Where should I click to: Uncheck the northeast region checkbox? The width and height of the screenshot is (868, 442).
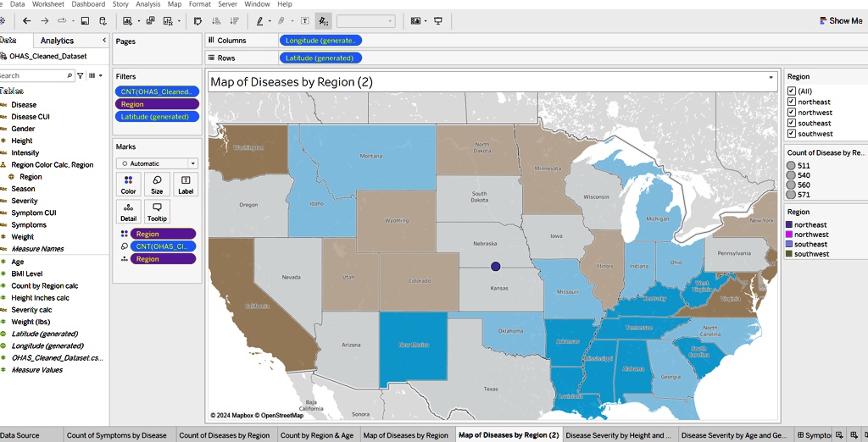click(x=792, y=102)
